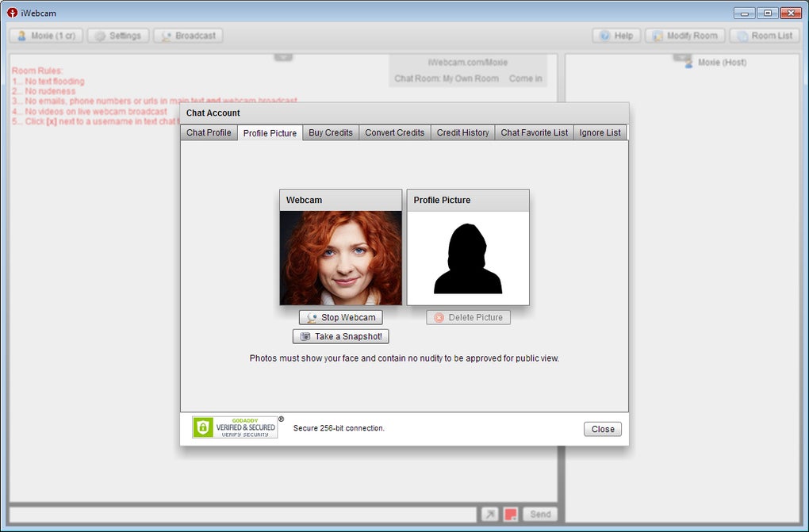Screen dimensions: 809x532
Task: Click the iWebcam app icon in title bar
Action: (x=13, y=13)
